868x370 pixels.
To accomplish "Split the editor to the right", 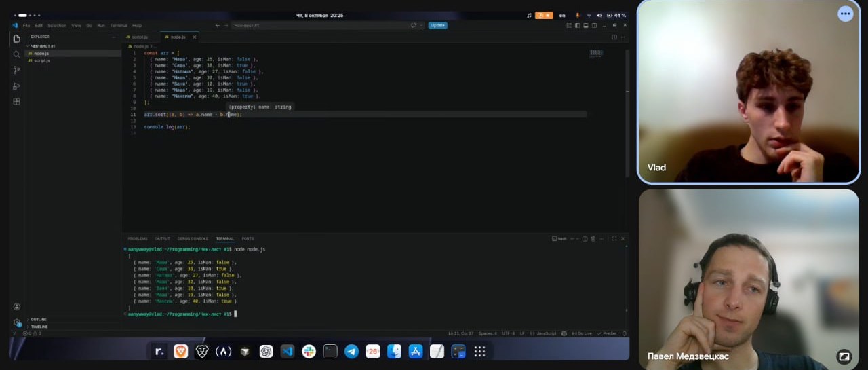I will click(614, 37).
